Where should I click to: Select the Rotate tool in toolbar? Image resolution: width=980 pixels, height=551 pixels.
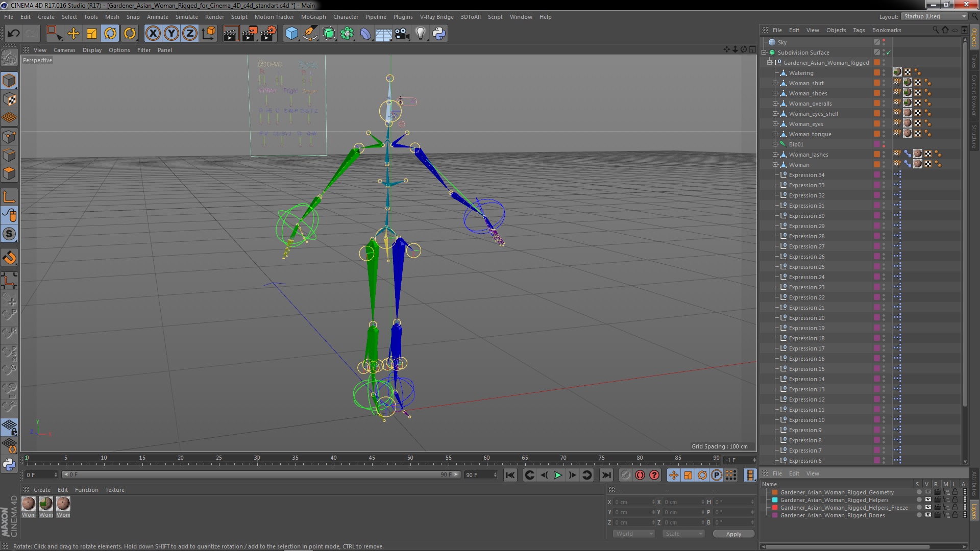(110, 34)
